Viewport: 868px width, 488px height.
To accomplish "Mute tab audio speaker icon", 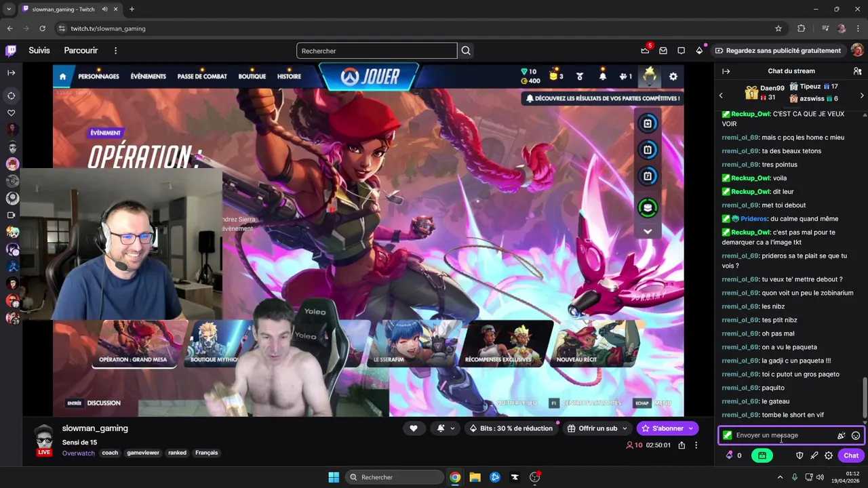I will pos(105,9).
